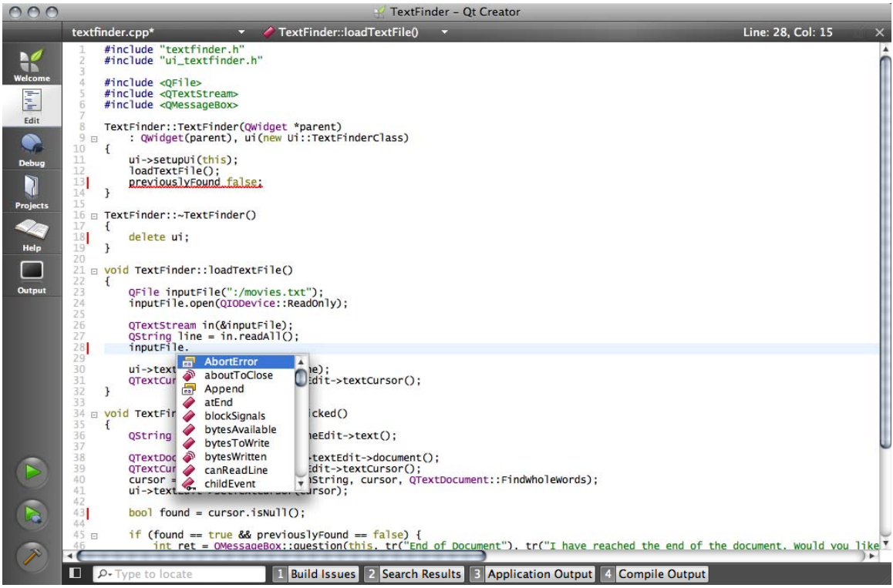Click the editor horizontal scrollbar thumb
Viewport: 893px width, 588px height.
pos(280,556)
